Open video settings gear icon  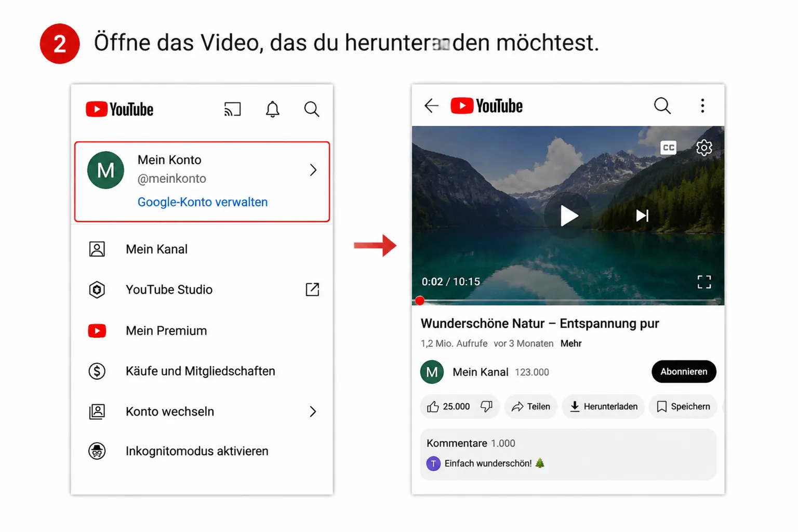(x=704, y=148)
